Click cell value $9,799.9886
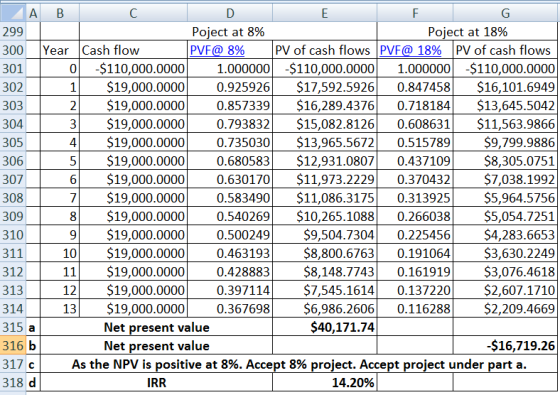The image size is (560, 395). (505, 142)
